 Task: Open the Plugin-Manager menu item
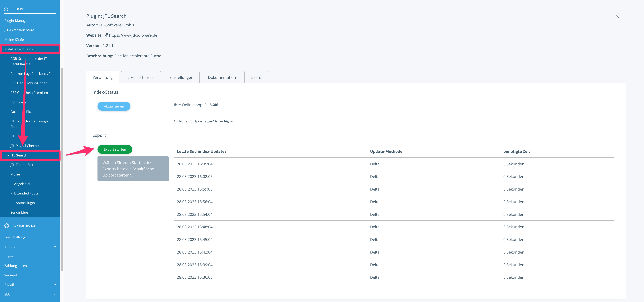[17, 21]
